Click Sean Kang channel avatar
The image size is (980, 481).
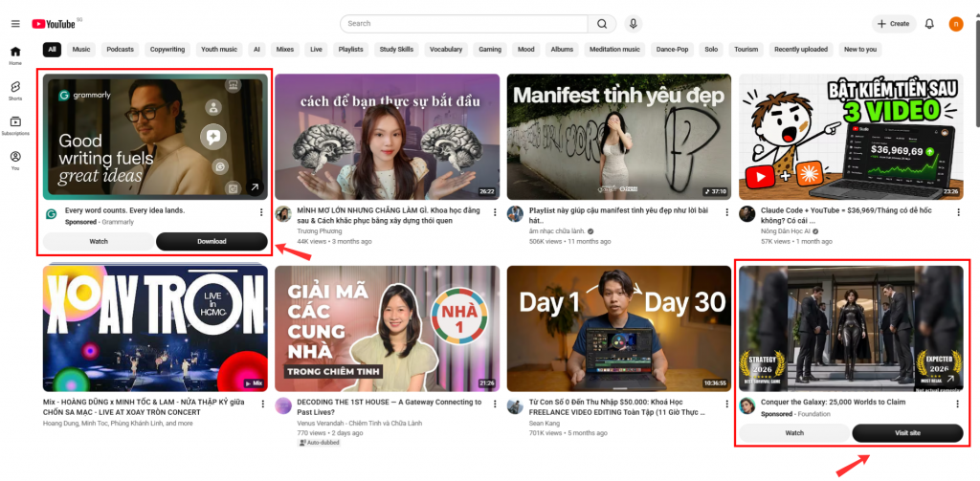[515, 405]
